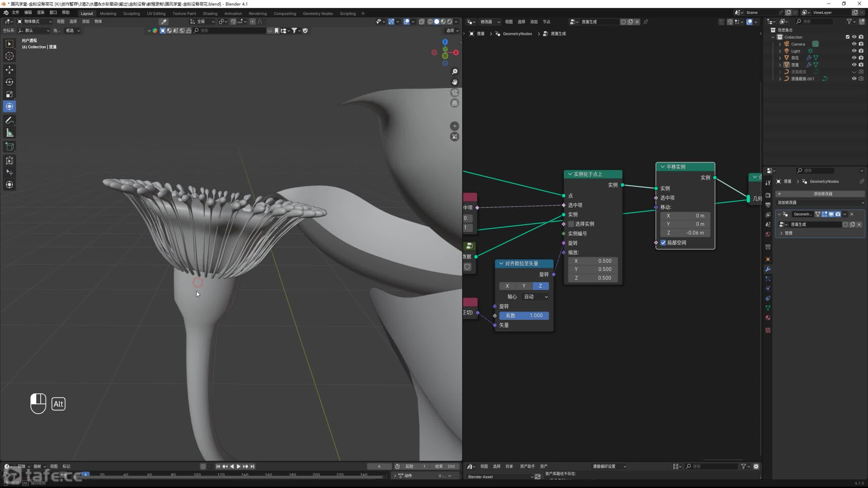Click the pan hand icon in viewport
The width and height of the screenshot is (868, 488).
coord(455,82)
